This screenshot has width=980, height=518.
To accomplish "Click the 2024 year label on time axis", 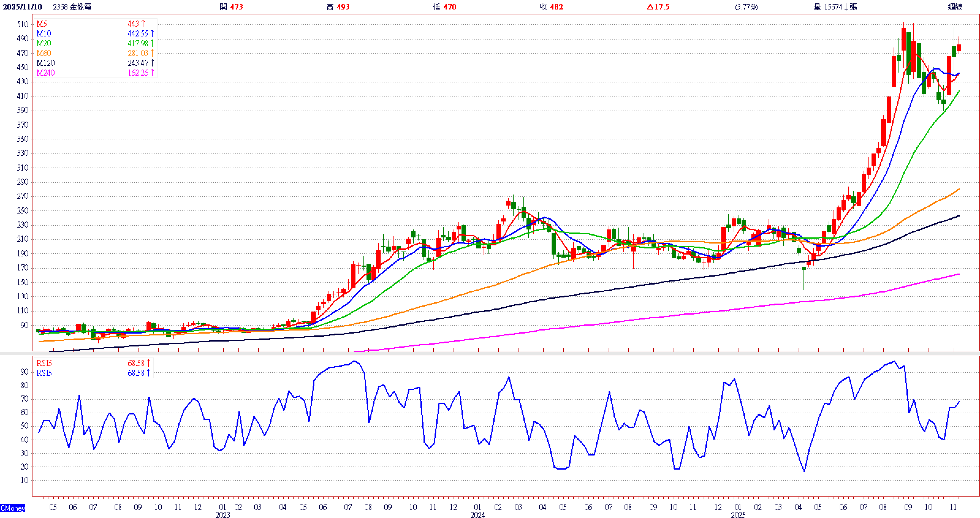I will pos(477,515).
